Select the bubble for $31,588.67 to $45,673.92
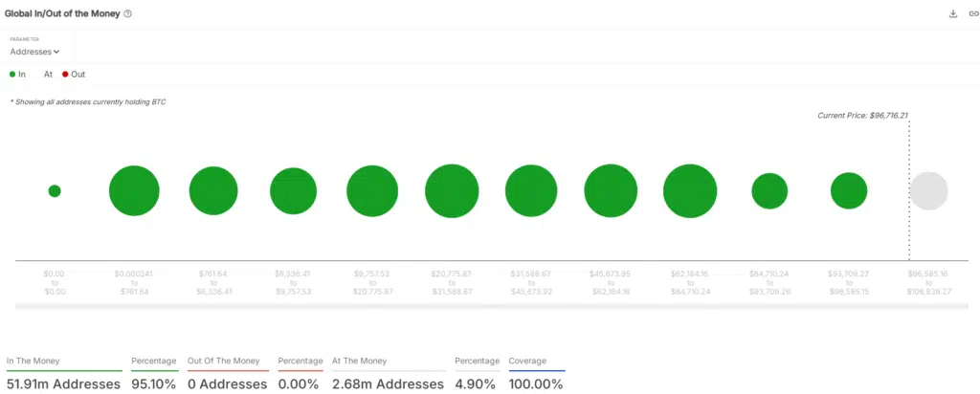 coord(531,191)
